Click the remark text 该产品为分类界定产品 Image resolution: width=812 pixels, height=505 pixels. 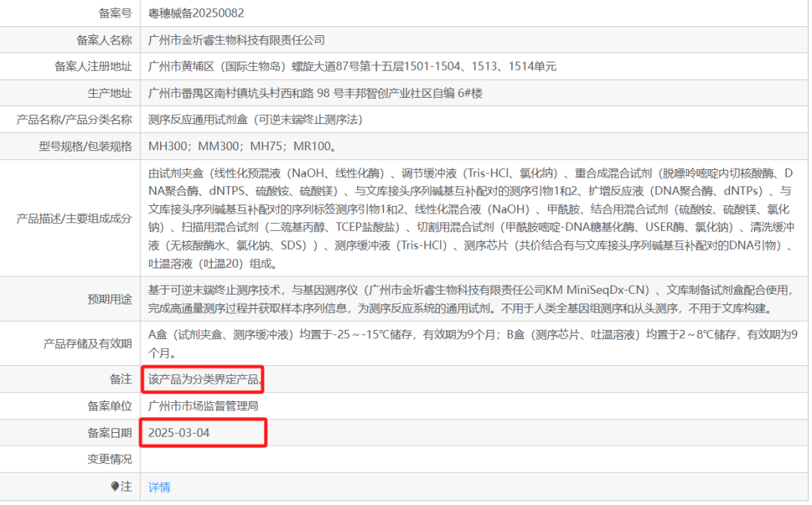click(x=205, y=380)
